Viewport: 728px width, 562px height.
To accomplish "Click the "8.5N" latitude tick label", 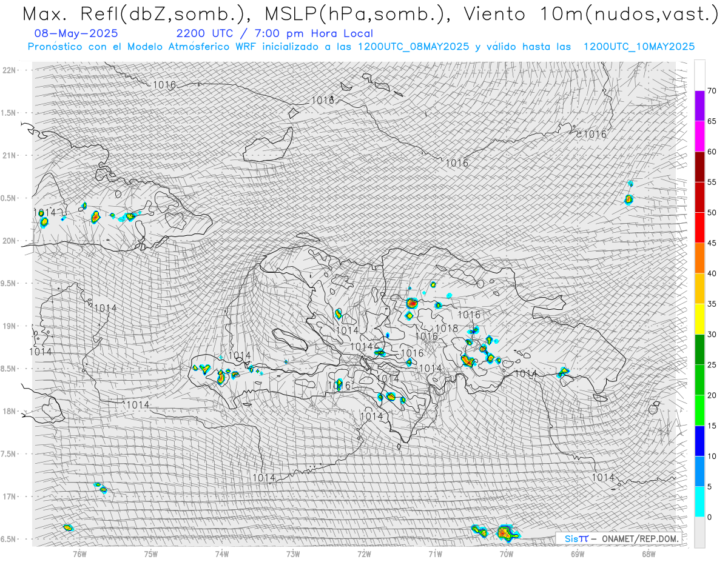I will pyautogui.click(x=8, y=369).
